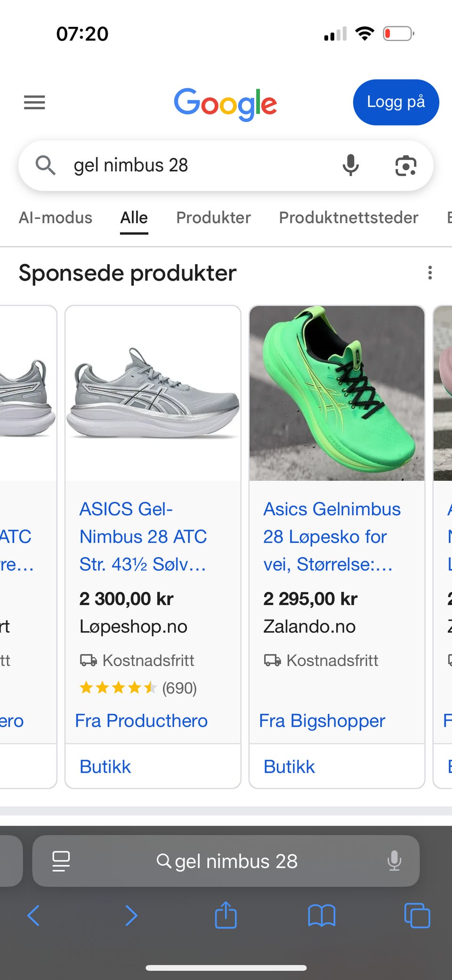
Task: Show Safari open tabs overview
Action: pos(417,915)
